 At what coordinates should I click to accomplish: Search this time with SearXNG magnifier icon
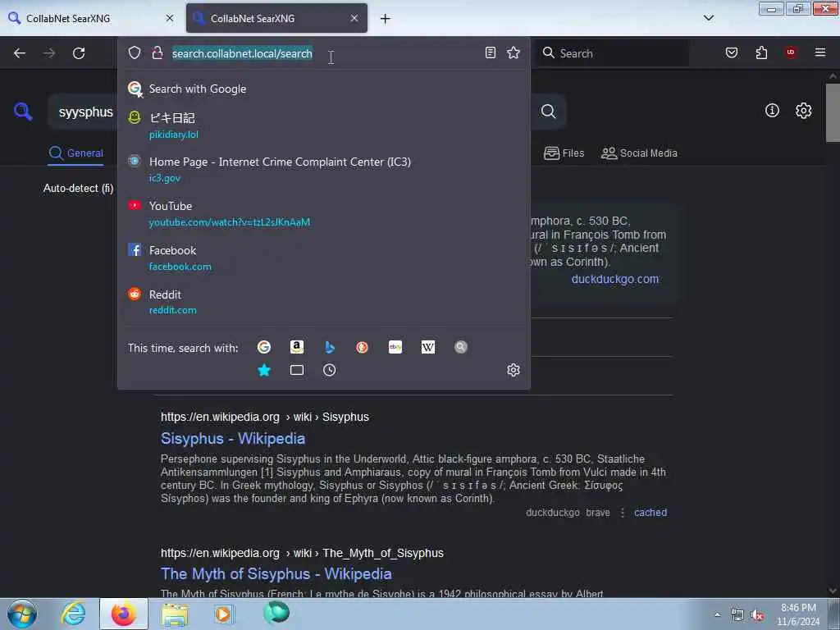(x=461, y=347)
